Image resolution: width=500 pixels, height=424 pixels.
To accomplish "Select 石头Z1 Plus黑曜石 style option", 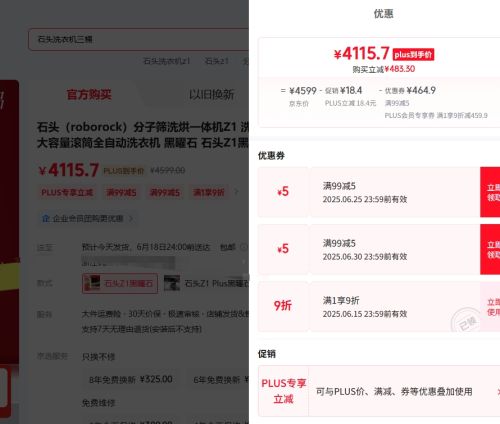I will click(206, 283).
